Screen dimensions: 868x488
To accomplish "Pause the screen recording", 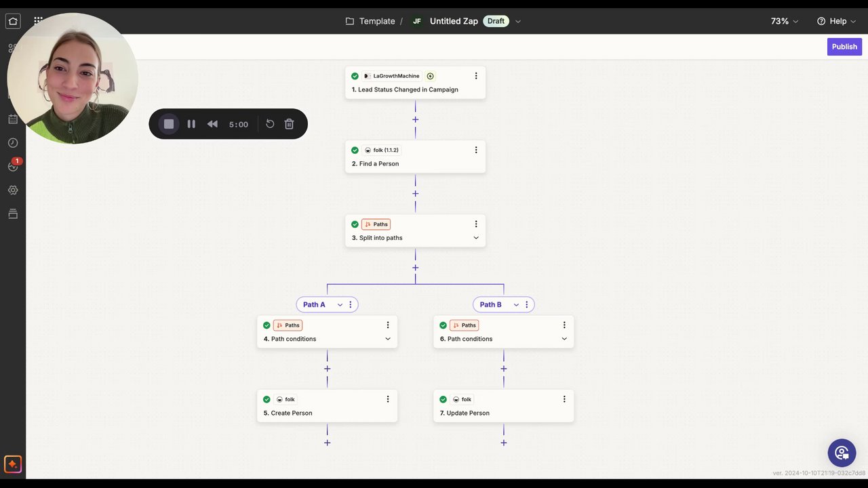I will (x=191, y=124).
